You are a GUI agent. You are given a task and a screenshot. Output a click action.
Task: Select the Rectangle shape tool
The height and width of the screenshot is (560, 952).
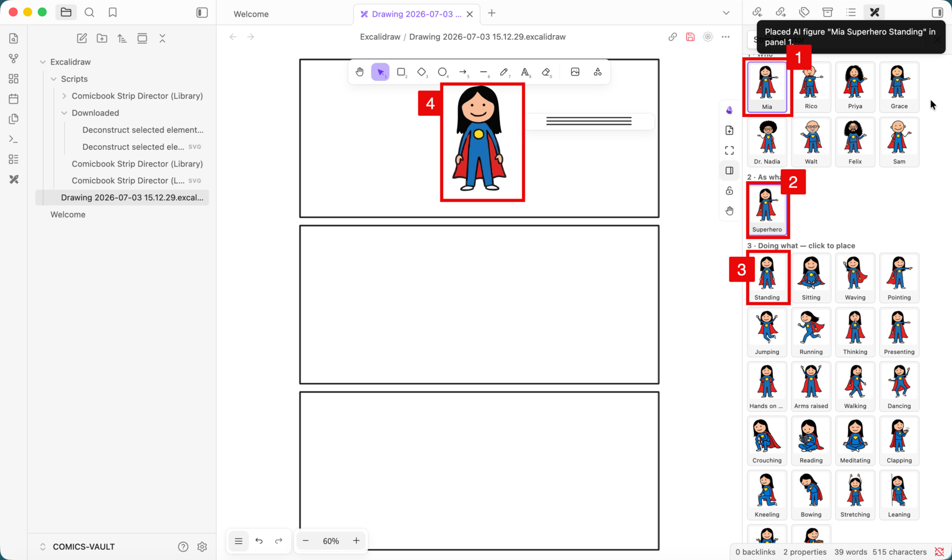coord(401,72)
